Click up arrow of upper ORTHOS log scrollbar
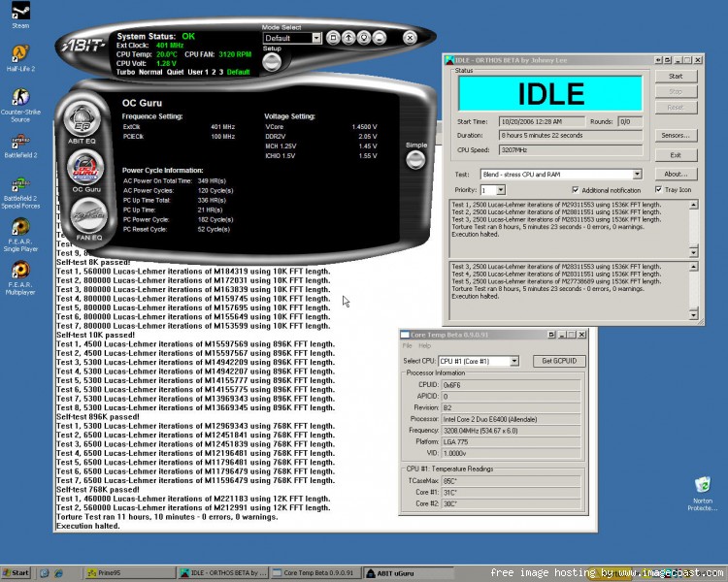This screenshot has width=728, height=582. coord(693,205)
